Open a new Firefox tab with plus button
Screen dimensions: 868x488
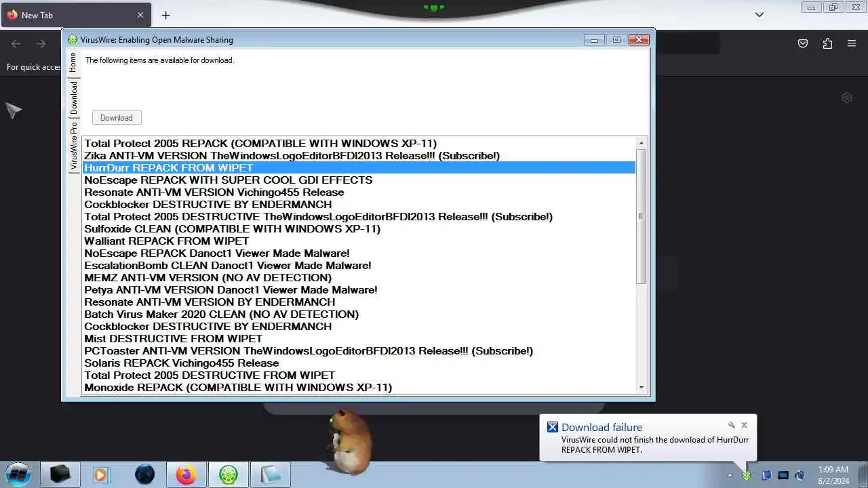tap(165, 15)
